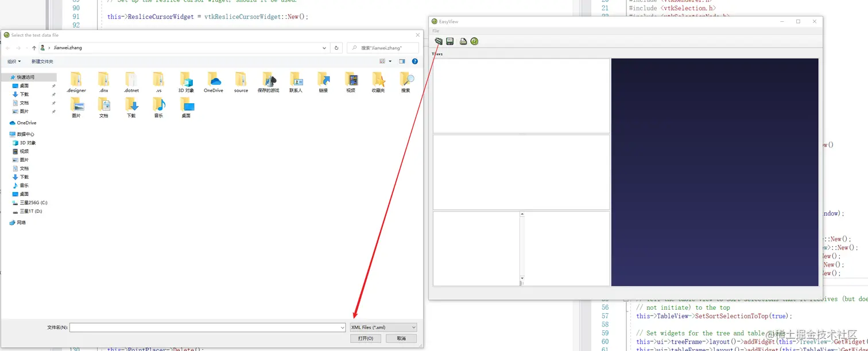This screenshot has width=868, height=351.
Task: Go back with the dialog's Back arrow
Action: [7, 48]
